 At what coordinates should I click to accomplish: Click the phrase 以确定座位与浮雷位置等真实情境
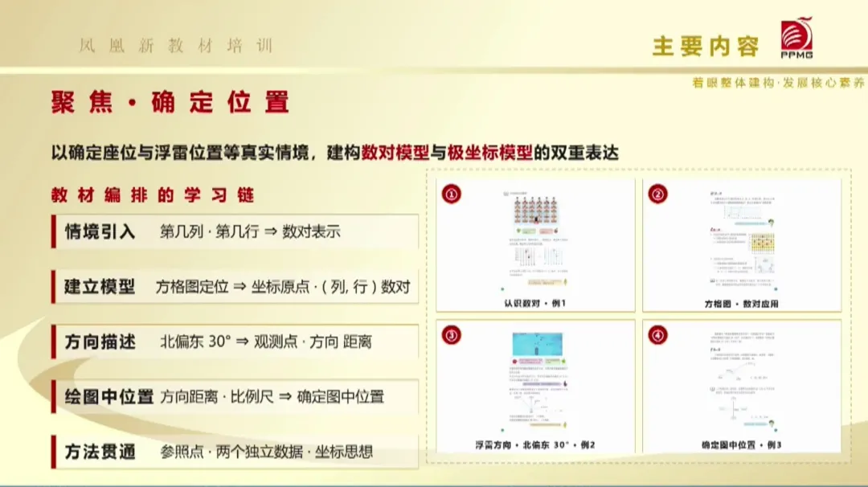[x=180, y=152]
